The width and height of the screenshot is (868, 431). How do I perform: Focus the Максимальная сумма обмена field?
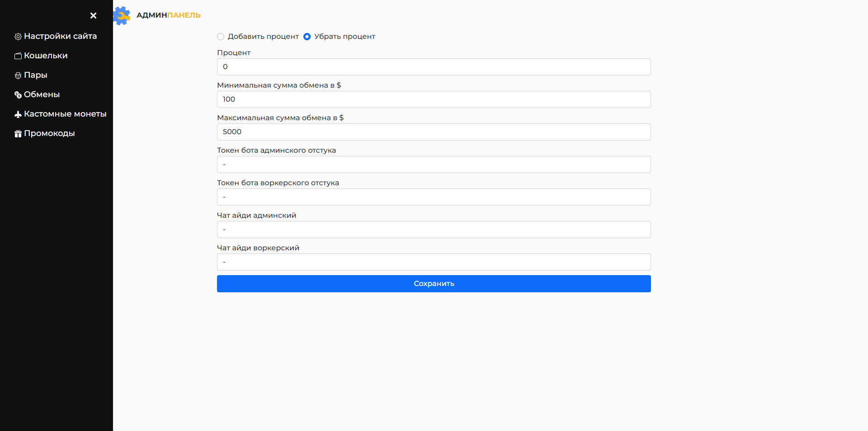point(434,132)
